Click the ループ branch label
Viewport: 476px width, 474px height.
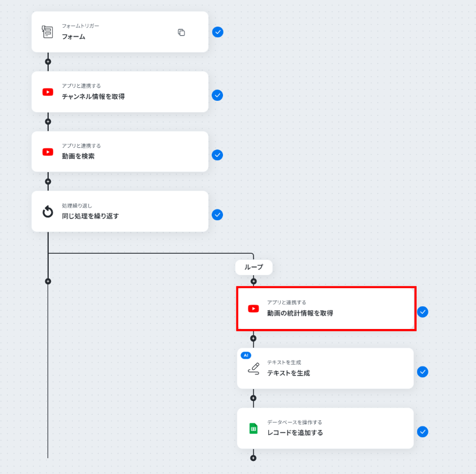click(x=254, y=267)
